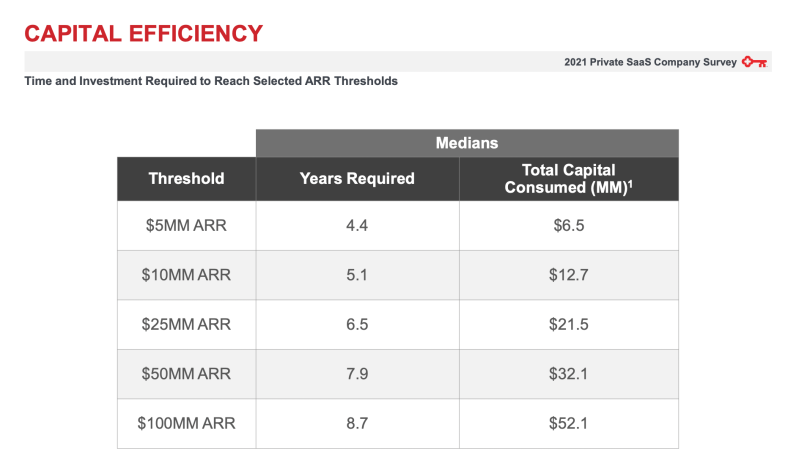Click the $100MM ARR threshold cell

(x=187, y=423)
